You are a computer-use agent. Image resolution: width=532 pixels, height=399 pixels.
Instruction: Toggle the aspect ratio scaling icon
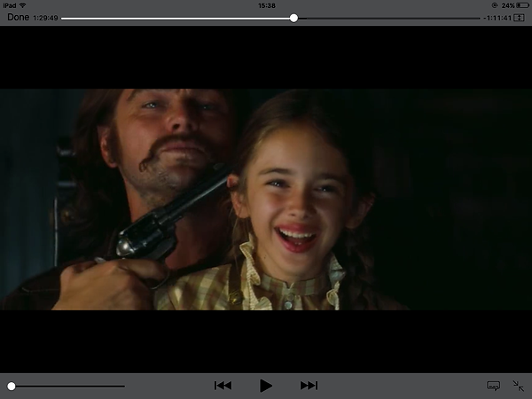pyautogui.click(x=519, y=18)
